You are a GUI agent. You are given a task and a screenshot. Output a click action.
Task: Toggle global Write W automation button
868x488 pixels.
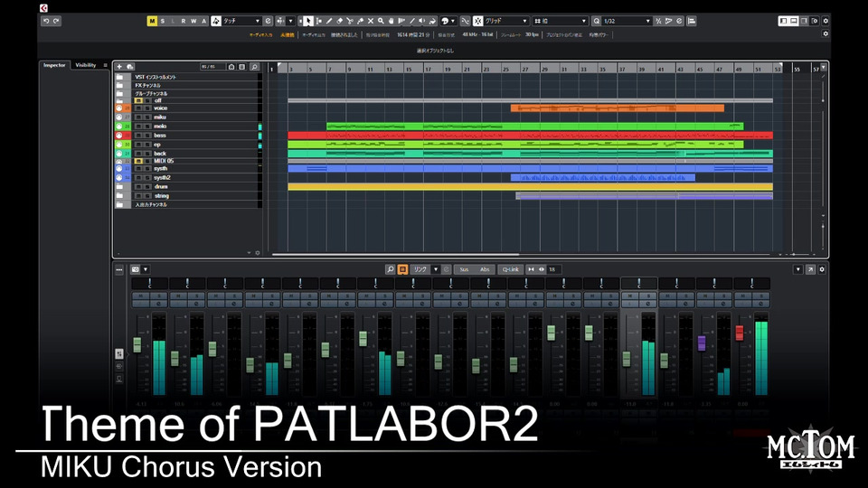click(x=193, y=21)
